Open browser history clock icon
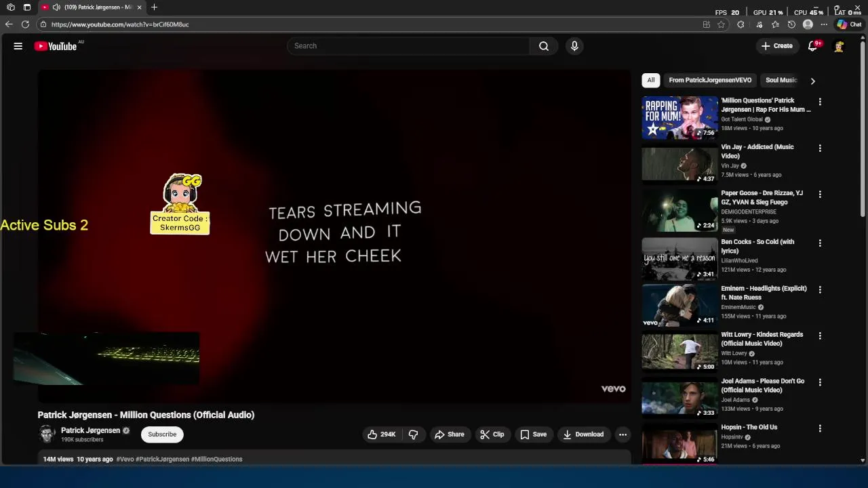868x488 pixels. tap(791, 24)
